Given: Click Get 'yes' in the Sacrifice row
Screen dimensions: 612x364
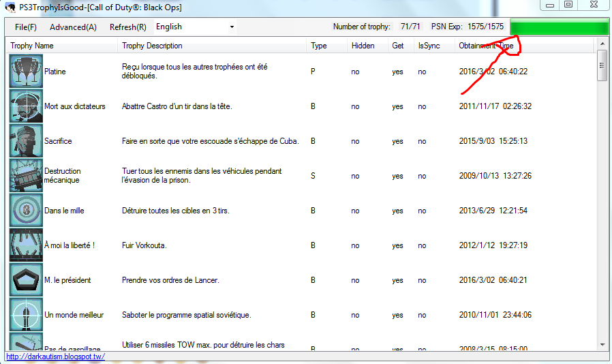Looking at the screenshot, I should (398, 141).
